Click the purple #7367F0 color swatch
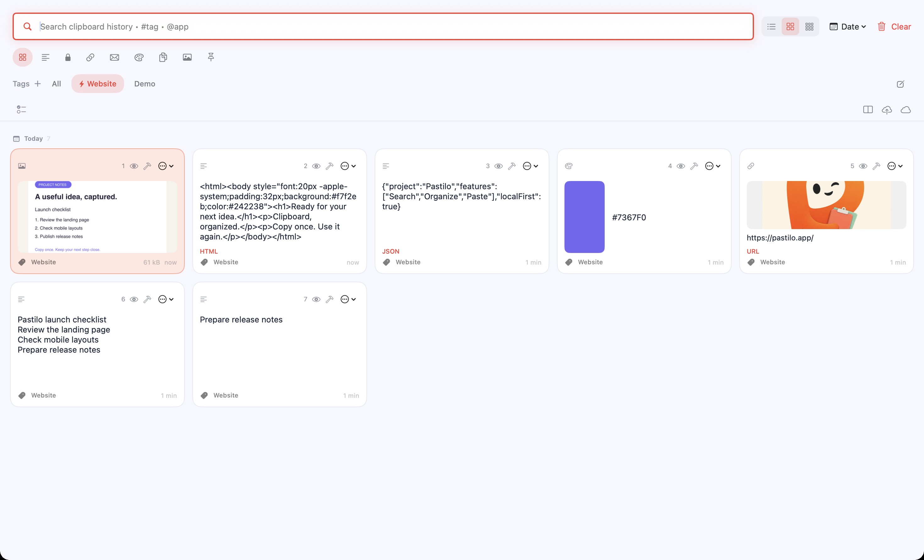Screen dimensions: 924x560 pos(584,217)
